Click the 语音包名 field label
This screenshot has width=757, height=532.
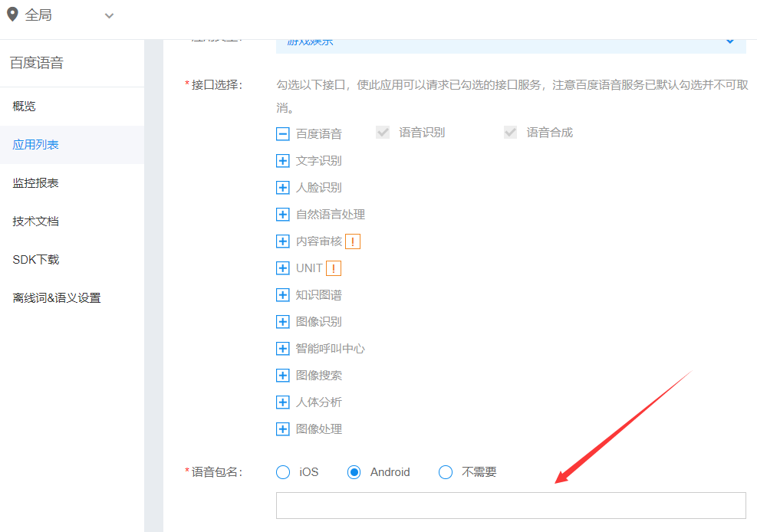coord(216,472)
